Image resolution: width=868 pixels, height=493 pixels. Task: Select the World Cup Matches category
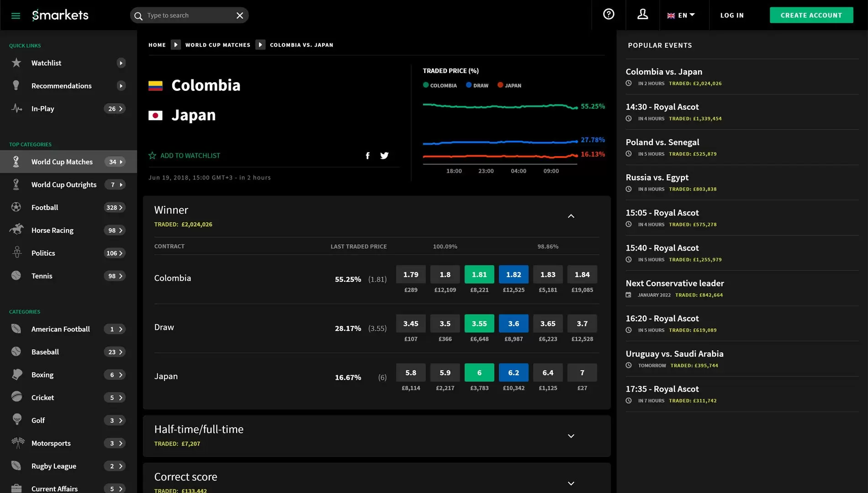point(69,162)
